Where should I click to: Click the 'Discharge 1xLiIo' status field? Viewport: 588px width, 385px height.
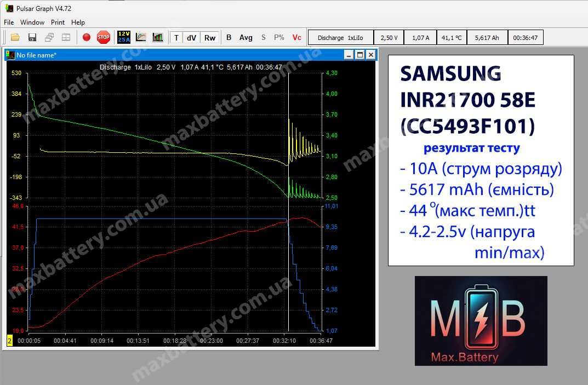click(340, 37)
